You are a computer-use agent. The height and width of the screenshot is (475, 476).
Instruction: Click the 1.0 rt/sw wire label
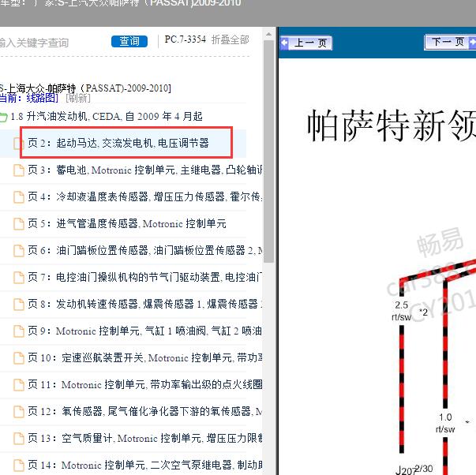pos(445,423)
